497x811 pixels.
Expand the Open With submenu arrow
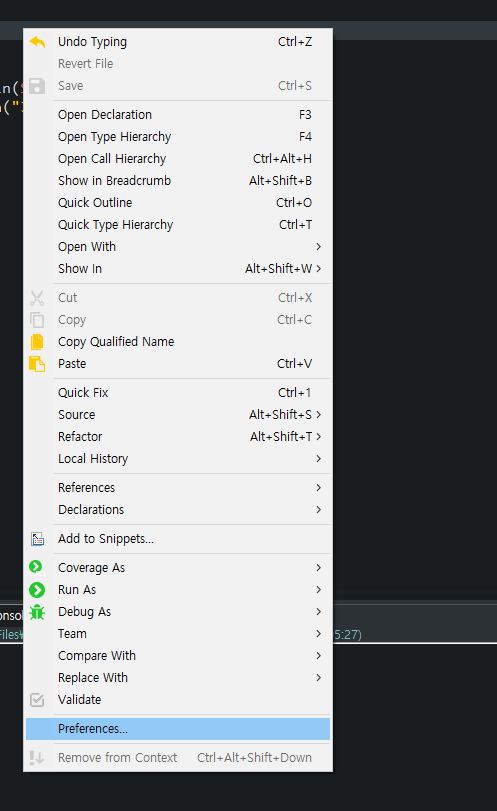tap(319, 247)
